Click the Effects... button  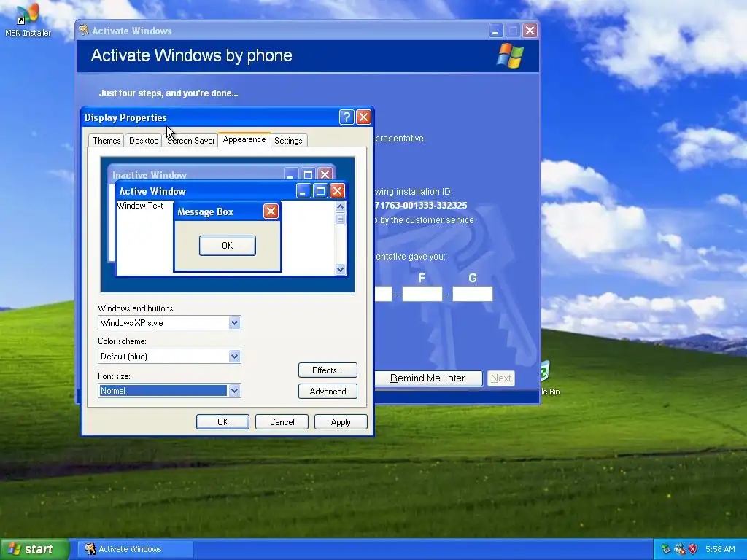pos(328,370)
